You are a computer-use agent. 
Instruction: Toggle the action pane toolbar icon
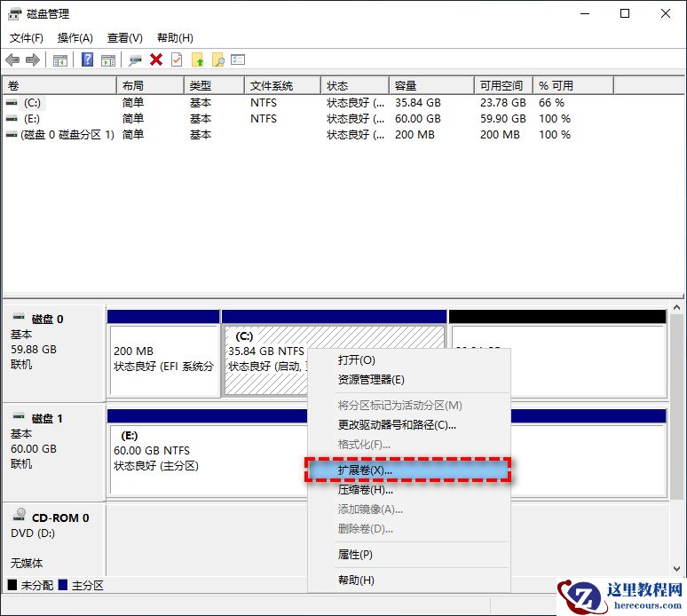[x=108, y=60]
